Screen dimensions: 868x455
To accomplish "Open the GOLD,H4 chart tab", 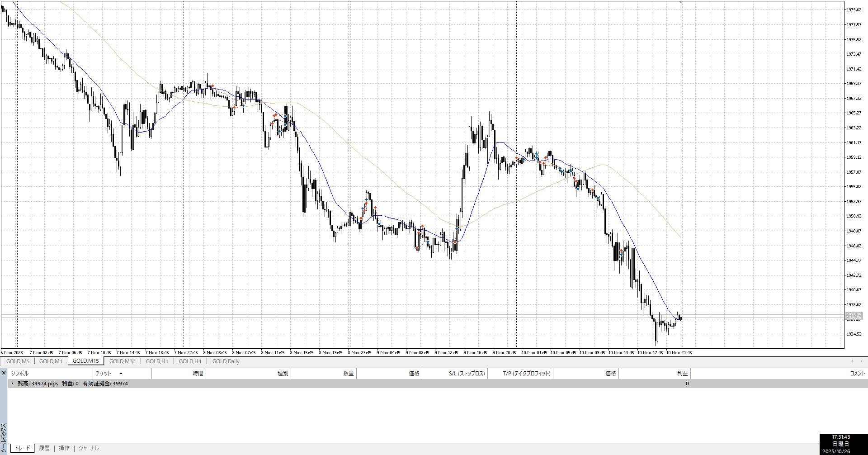I will (190, 361).
